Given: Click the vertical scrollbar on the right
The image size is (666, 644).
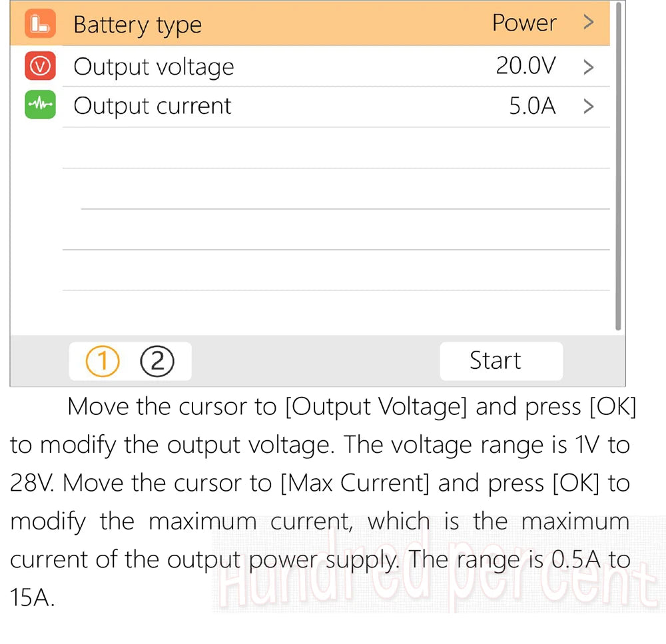Looking at the screenshot, I should (618, 166).
